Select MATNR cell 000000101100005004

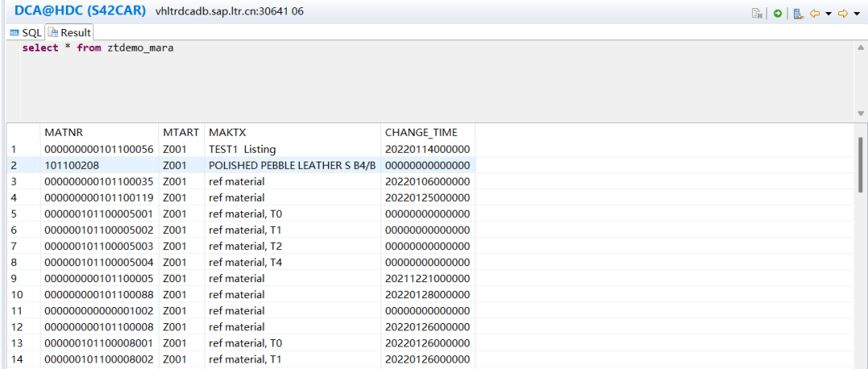point(100,262)
